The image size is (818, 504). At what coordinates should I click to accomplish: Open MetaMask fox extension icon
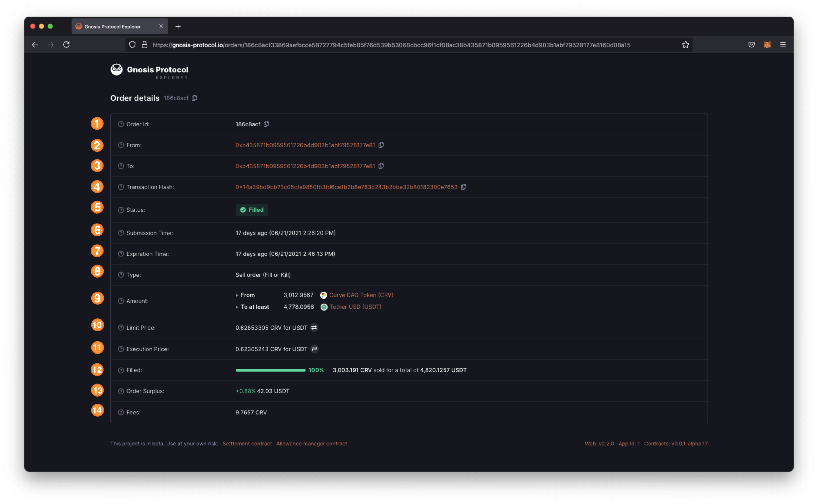pos(767,45)
